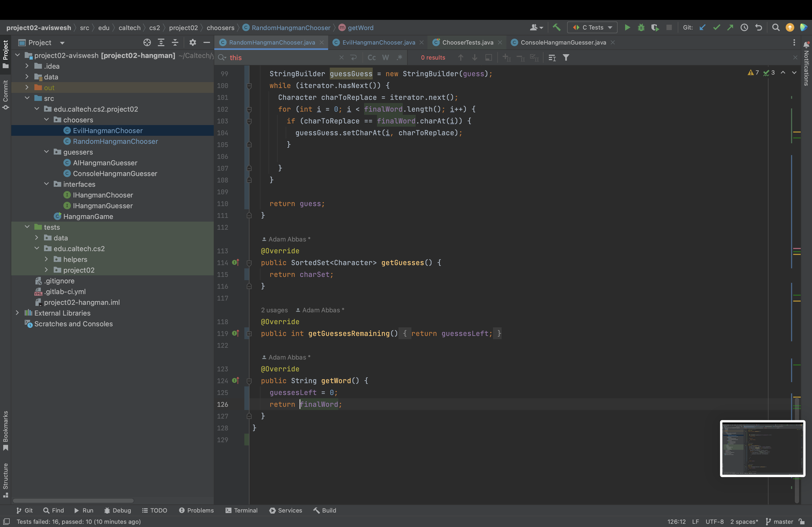Open the ChooserTests.java tab

click(467, 42)
